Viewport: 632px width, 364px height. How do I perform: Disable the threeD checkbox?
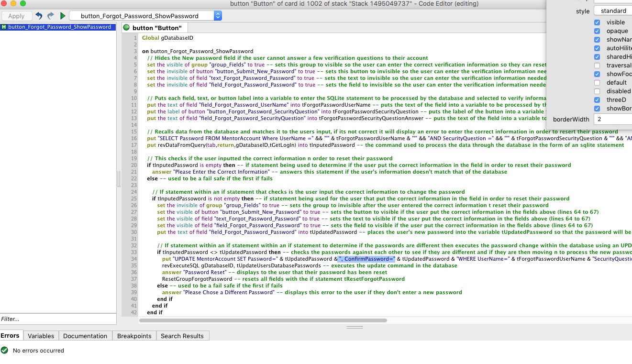[597, 100]
